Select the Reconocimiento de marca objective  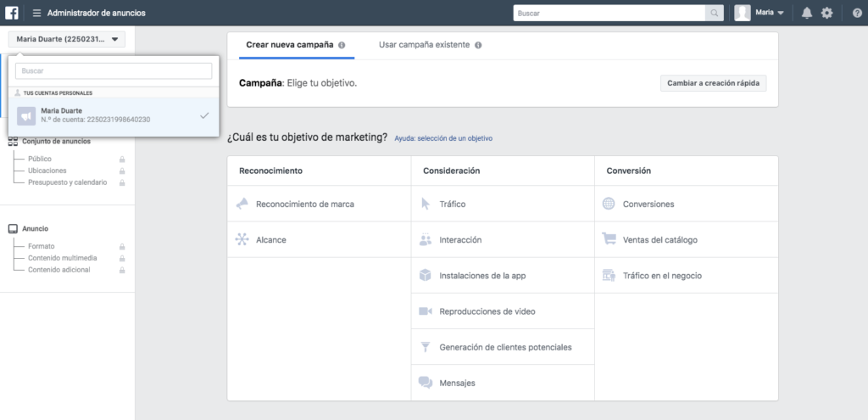tap(320, 204)
